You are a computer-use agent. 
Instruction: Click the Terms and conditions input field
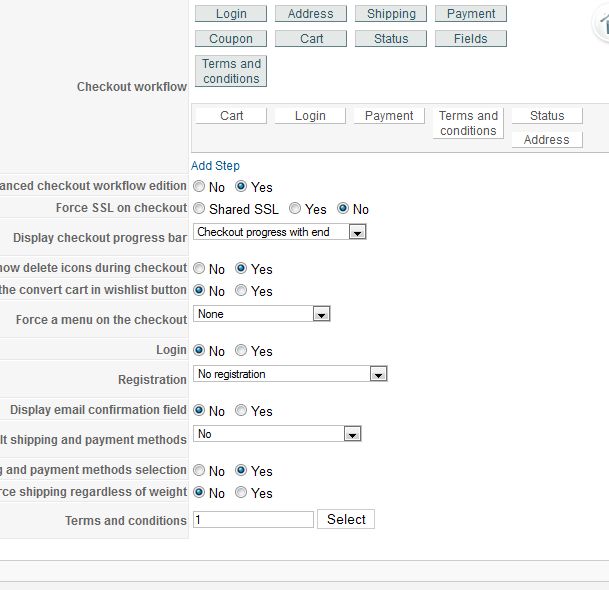coord(253,520)
